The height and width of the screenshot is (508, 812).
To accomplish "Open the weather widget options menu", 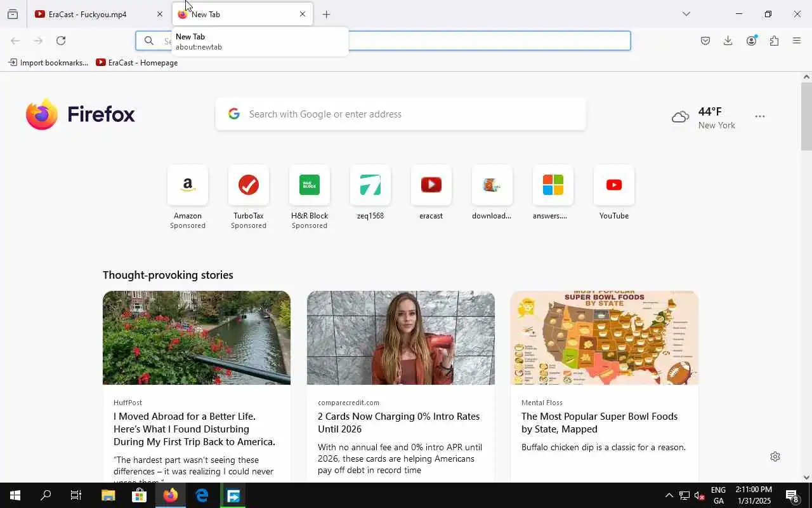I will coord(760,117).
